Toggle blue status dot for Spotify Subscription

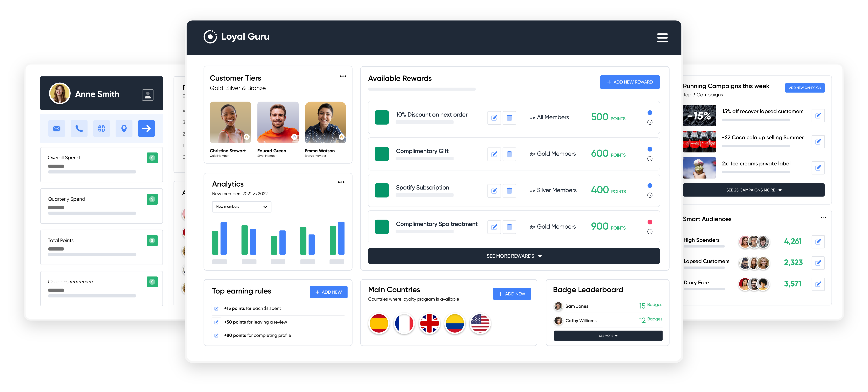pos(650,186)
